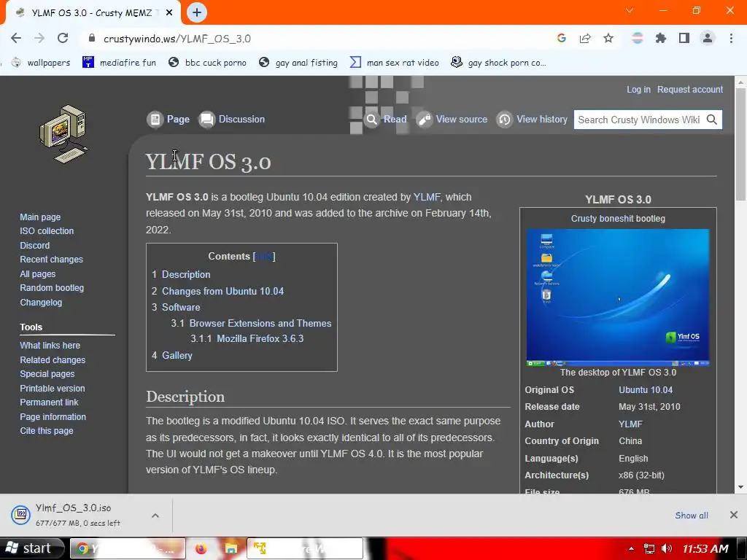This screenshot has height=560, width=747.
Task: Select the Read tab
Action: tap(385, 119)
